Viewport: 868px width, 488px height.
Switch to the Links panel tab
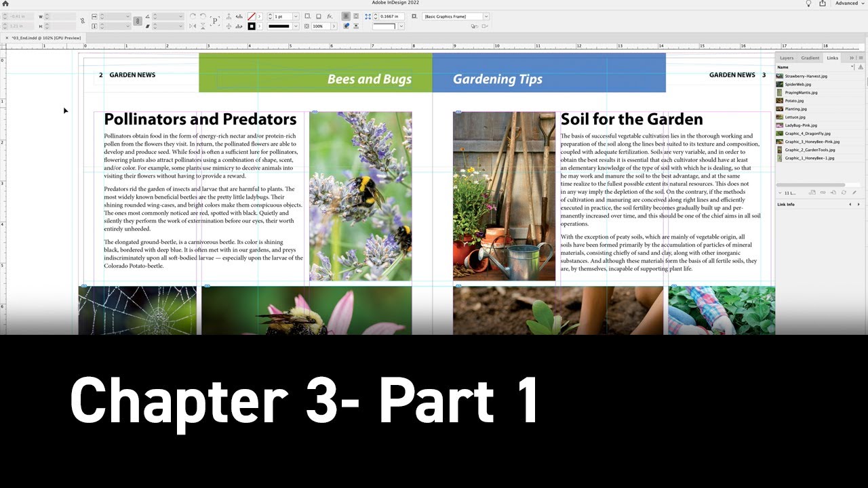[832, 58]
